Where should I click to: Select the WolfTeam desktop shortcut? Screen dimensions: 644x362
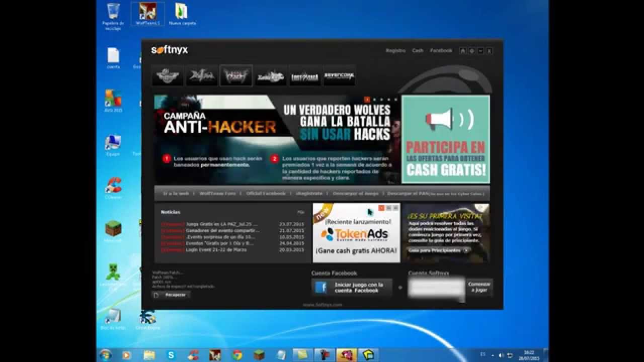click(x=147, y=14)
